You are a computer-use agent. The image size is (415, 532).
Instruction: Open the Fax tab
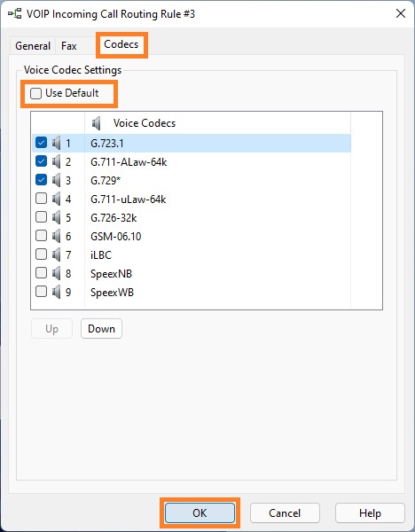69,46
